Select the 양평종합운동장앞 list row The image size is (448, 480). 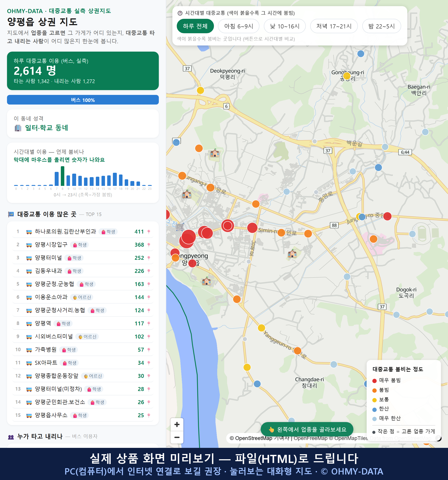point(83,376)
